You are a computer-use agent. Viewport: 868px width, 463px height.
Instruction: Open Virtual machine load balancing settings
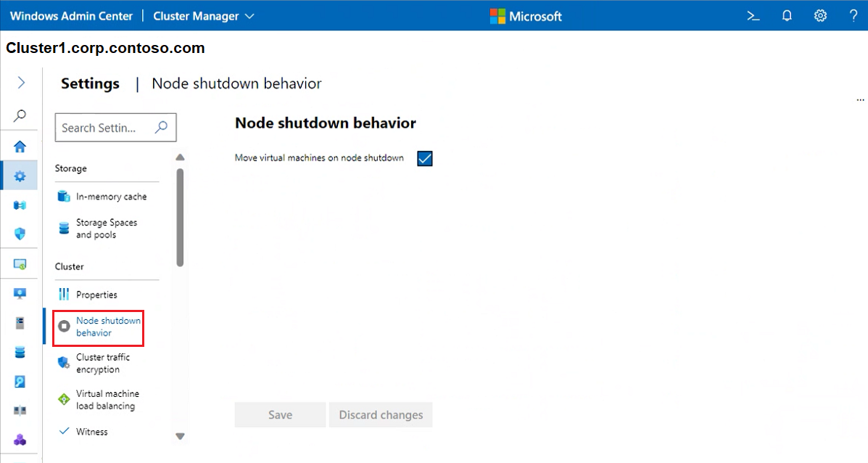(x=107, y=400)
